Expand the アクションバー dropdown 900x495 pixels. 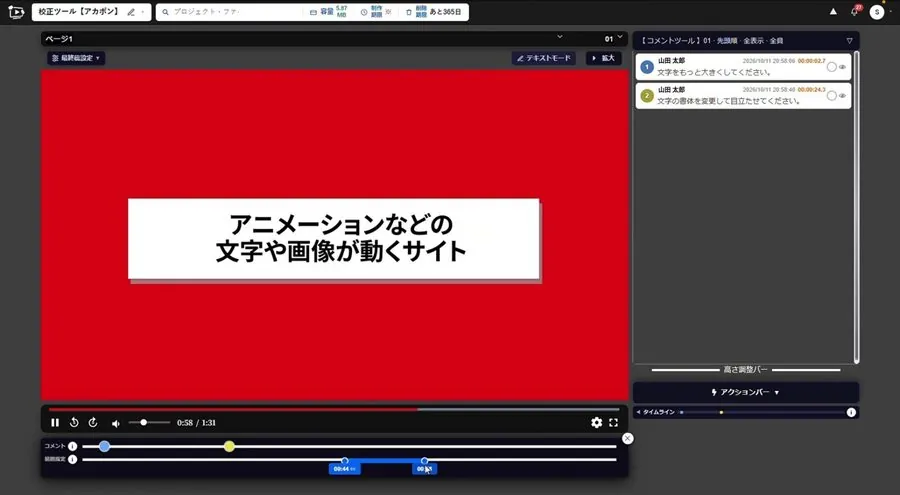[746, 392]
